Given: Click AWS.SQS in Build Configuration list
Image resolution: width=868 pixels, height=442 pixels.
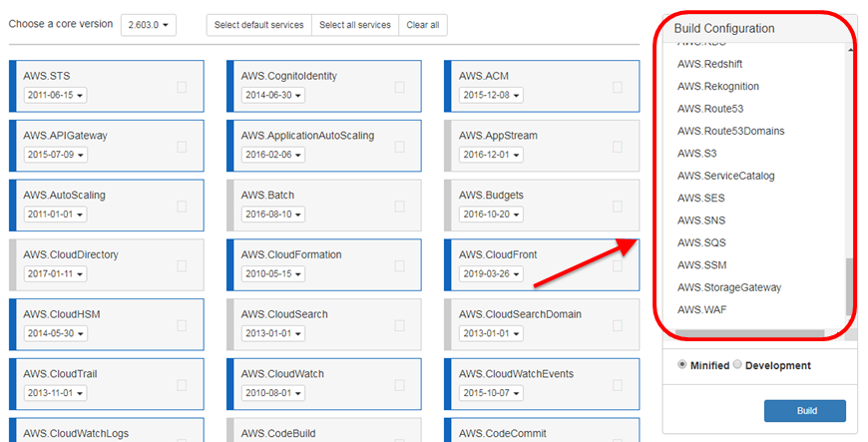Looking at the screenshot, I should (x=701, y=242).
